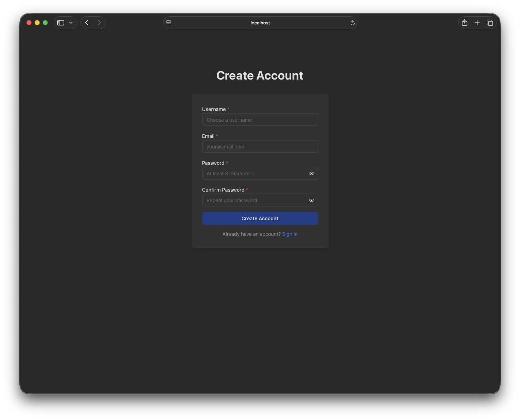Enter full screen with the green button
Image resolution: width=520 pixels, height=420 pixels.
(45, 23)
